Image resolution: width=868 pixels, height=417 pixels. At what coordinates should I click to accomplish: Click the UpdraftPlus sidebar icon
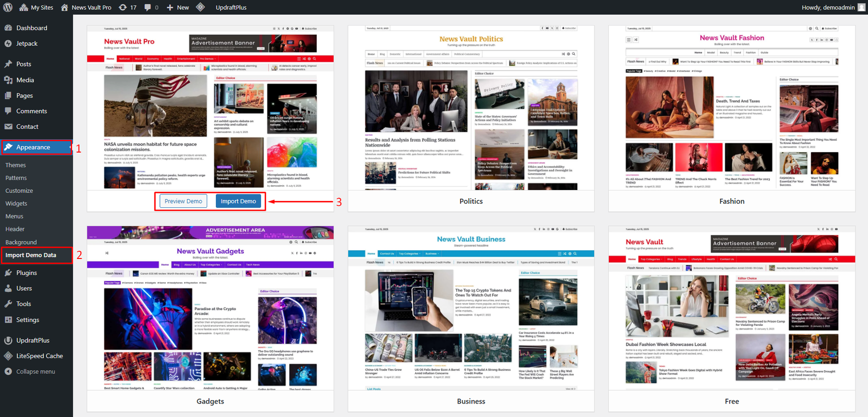point(8,340)
